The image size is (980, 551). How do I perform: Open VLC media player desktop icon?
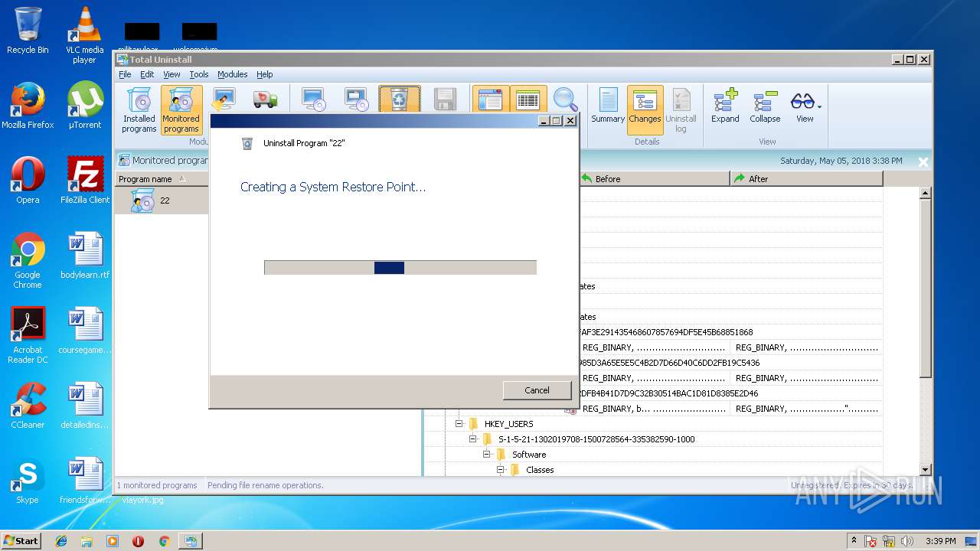pos(84,35)
